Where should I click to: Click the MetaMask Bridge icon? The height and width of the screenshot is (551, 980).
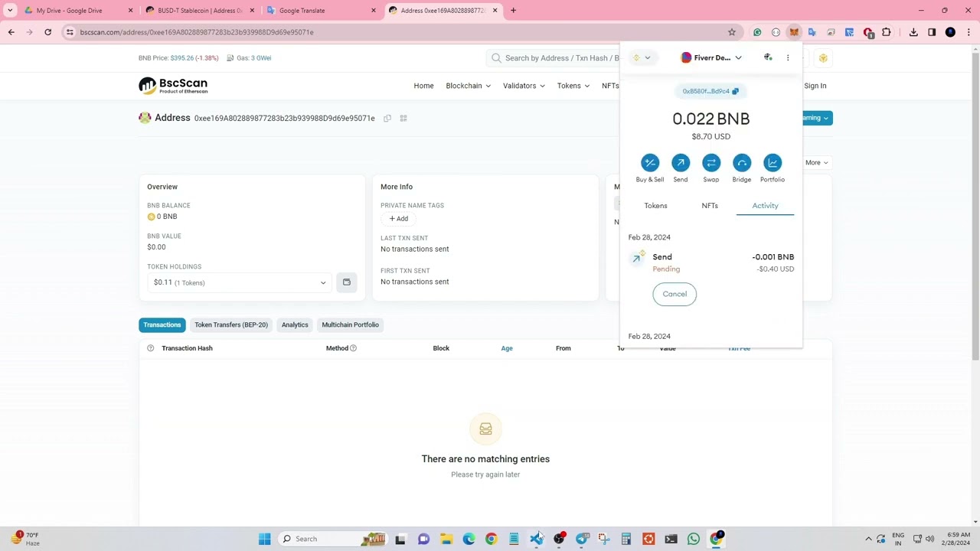coord(742,163)
